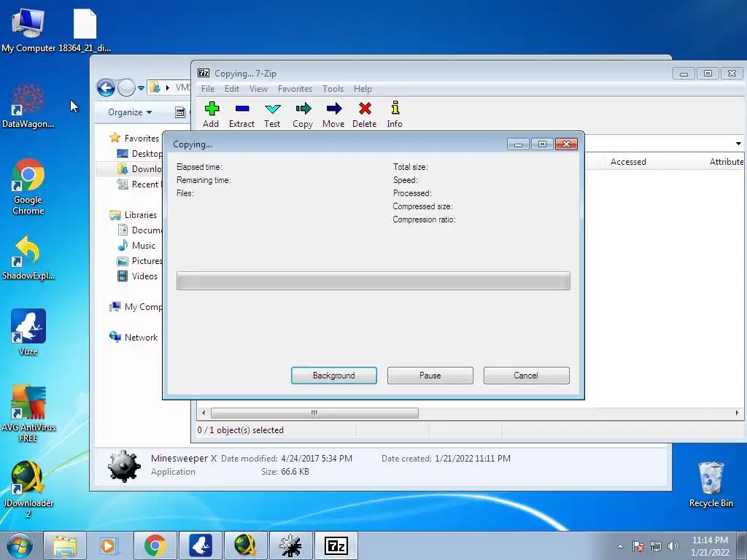
Task: Click the Move toolbar icon in 7-Zip
Action: (333, 114)
